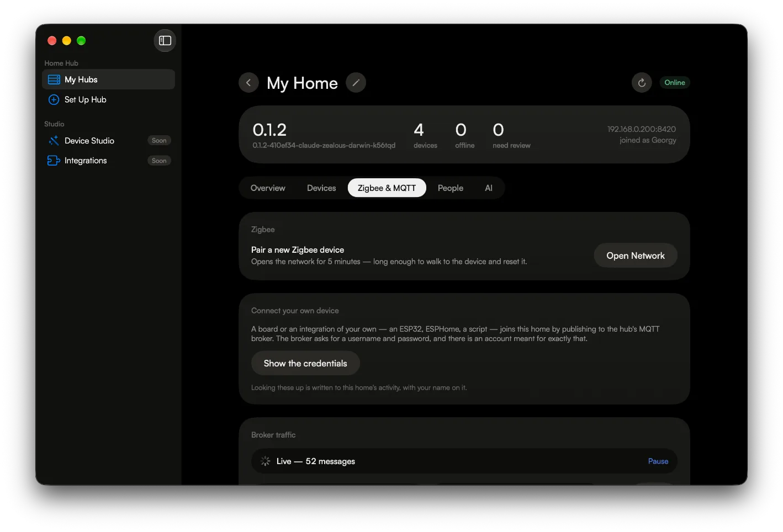The width and height of the screenshot is (783, 532).
Task: Click the 0 offline count
Action: [x=464, y=135]
